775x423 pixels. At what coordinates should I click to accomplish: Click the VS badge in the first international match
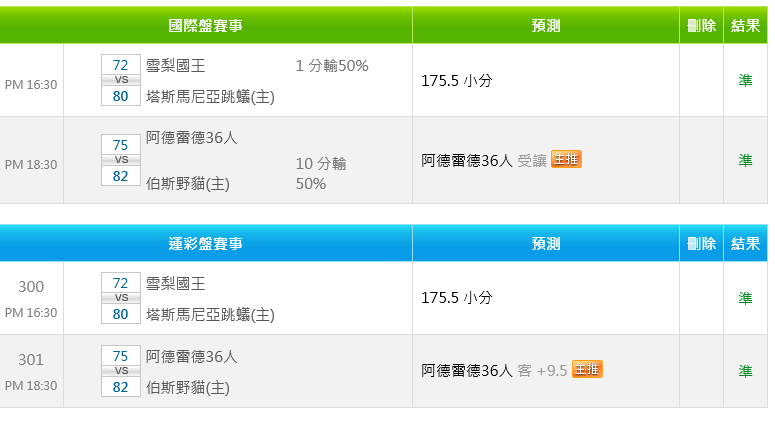[x=121, y=80]
